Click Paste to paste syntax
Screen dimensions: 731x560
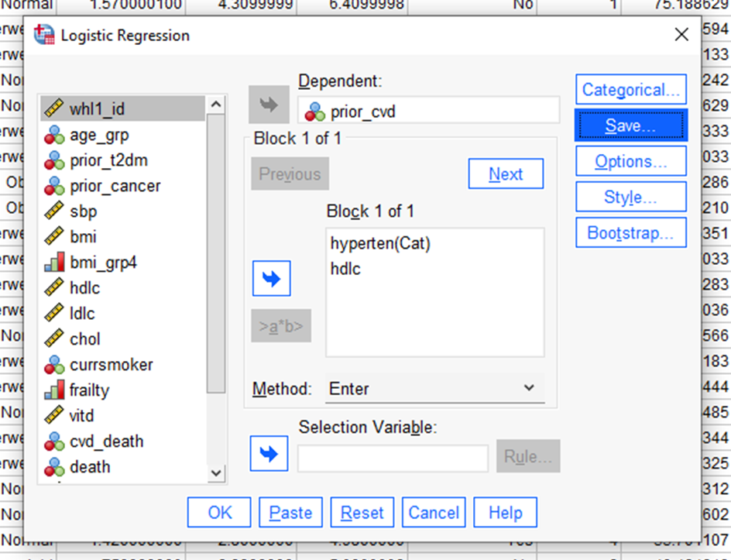coord(290,513)
